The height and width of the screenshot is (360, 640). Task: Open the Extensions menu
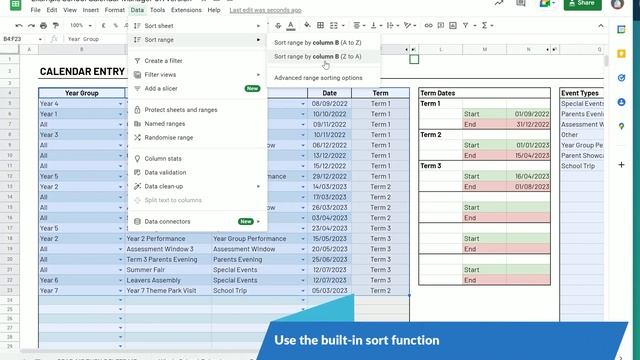tap(186, 10)
